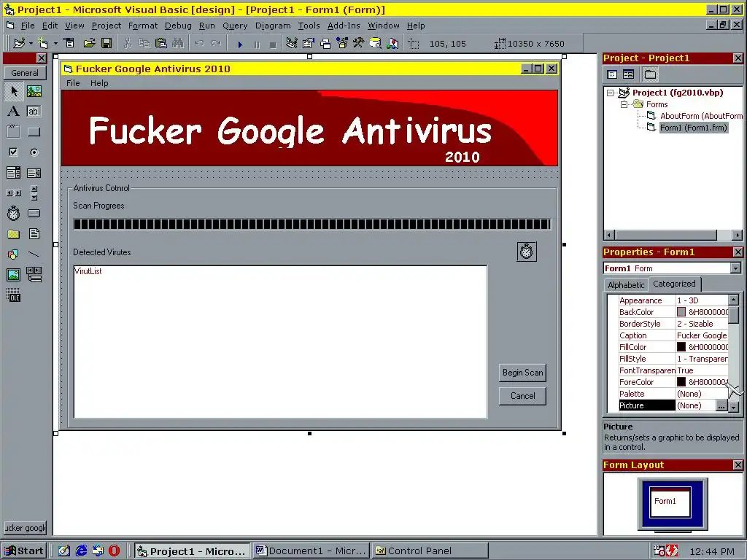Screen dimensions: 747x560
Task: Open the Form1 object dropdown in Properties
Action: tap(735, 268)
